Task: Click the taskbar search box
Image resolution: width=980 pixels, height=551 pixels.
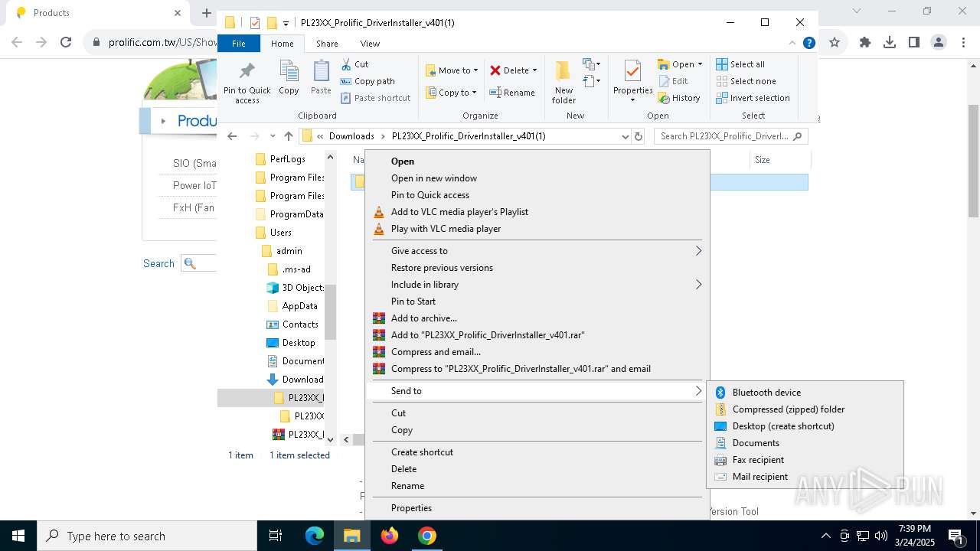Action: 147,536
